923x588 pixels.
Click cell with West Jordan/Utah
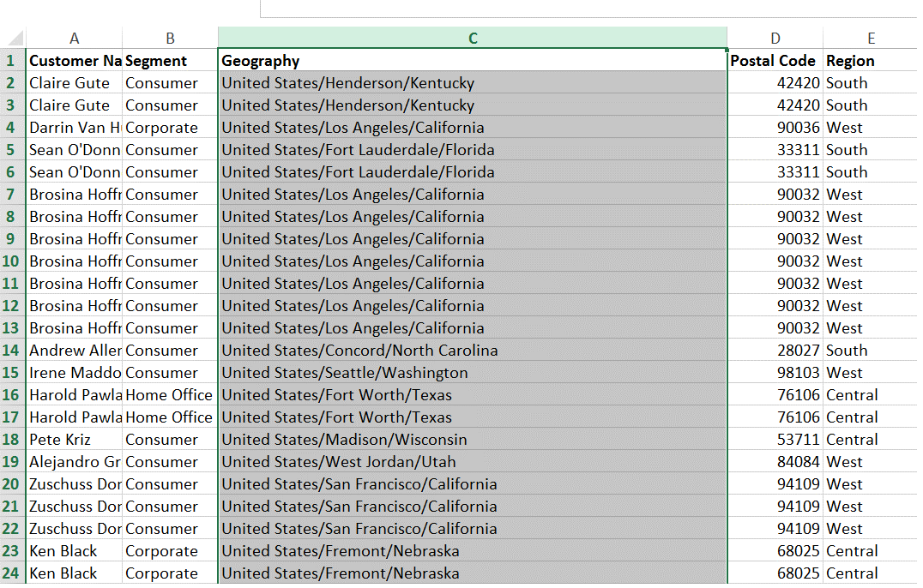pyautogui.click(x=473, y=462)
